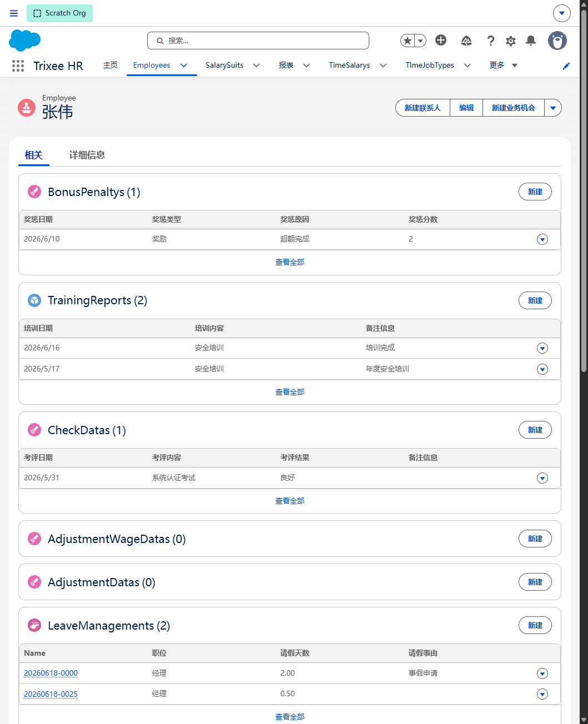Click the 新建业务机会 button
The image size is (588, 724).
click(514, 108)
